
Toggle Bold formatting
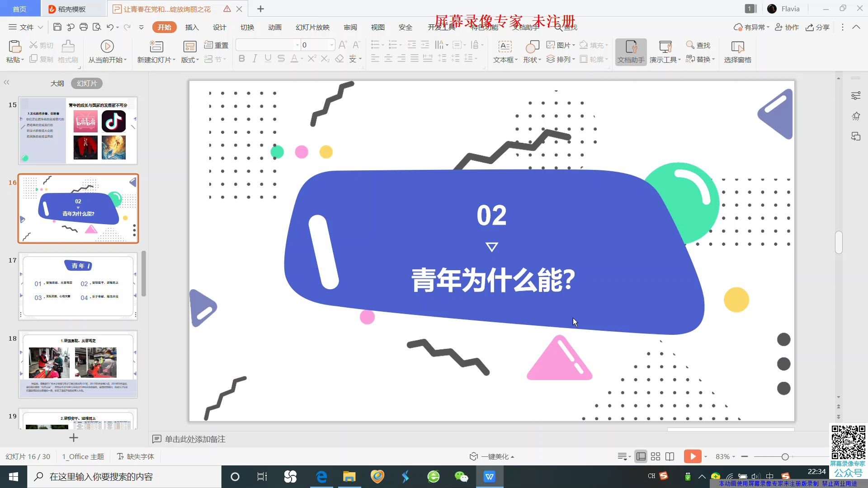click(x=241, y=59)
